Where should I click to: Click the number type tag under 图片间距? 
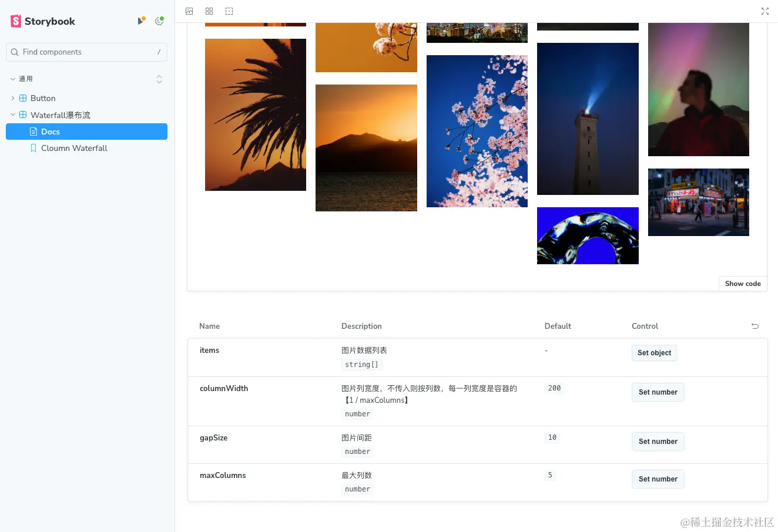point(358,452)
